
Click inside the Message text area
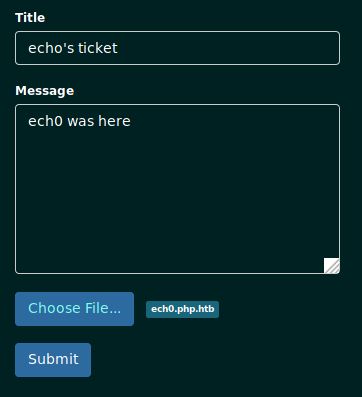177,189
